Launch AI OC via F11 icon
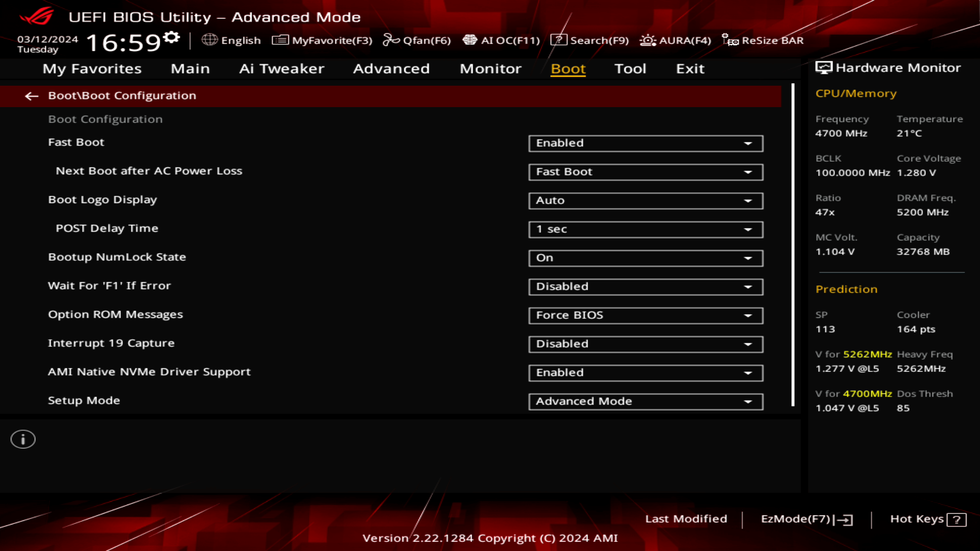Image resolution: width=980 pixels, height=551 pixels. tap(501, 40)
